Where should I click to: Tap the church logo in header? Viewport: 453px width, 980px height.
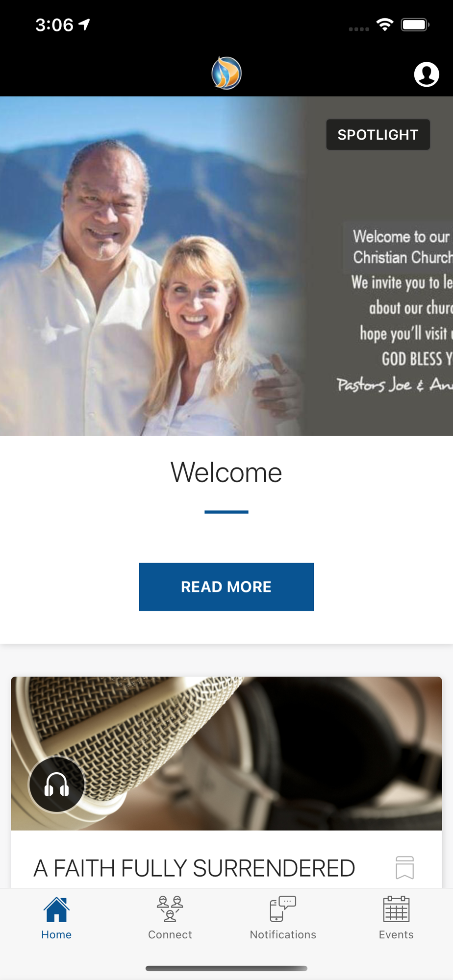click(226, 73)
